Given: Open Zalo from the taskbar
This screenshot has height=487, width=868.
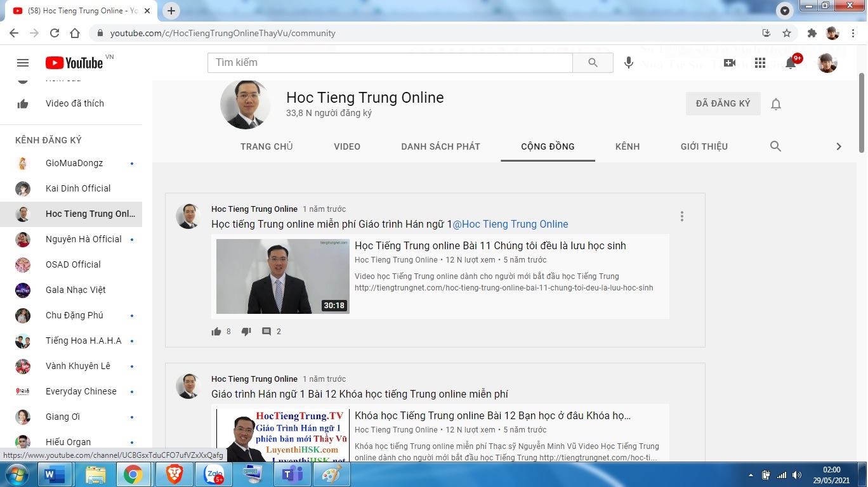Looking at the screenshot, I should click(214, 474).
